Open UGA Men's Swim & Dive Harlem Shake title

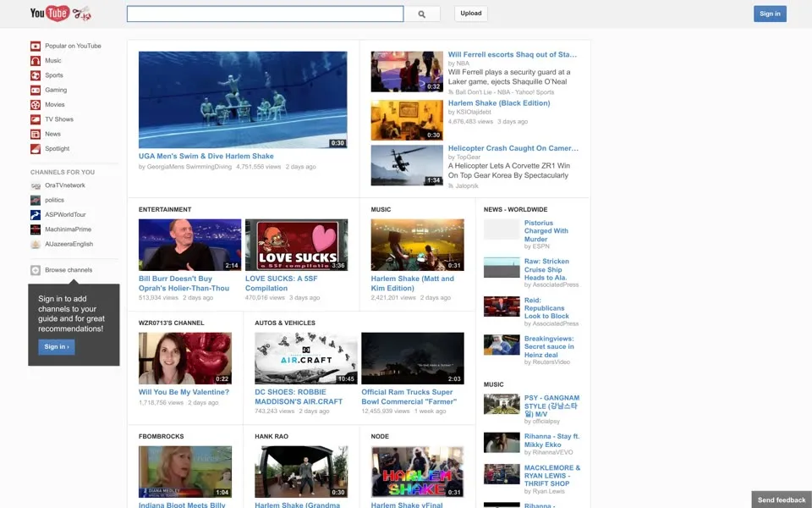coord(206,156)
